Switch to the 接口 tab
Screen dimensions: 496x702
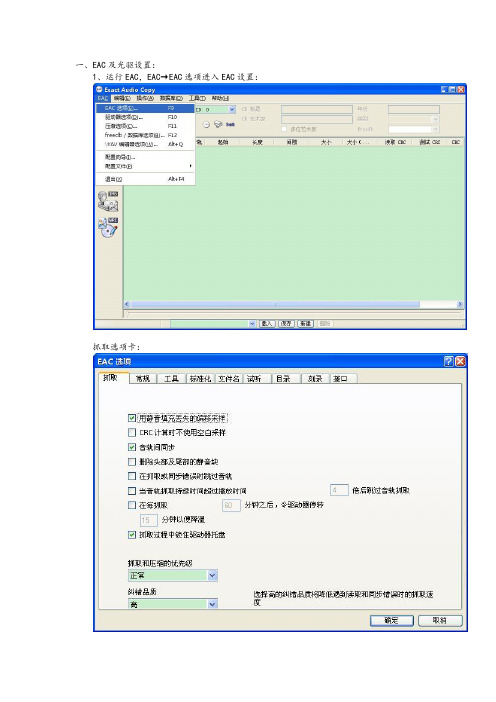343,379
